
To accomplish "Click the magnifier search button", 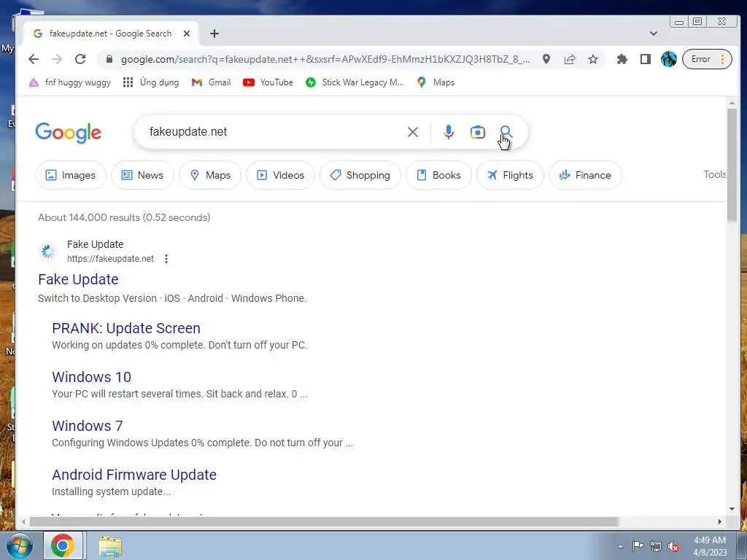I will coord(506,131).
